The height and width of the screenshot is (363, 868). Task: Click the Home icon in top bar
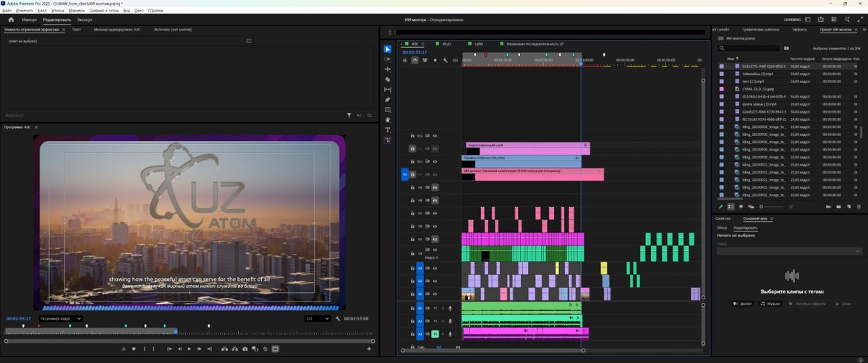pos(11,20)
